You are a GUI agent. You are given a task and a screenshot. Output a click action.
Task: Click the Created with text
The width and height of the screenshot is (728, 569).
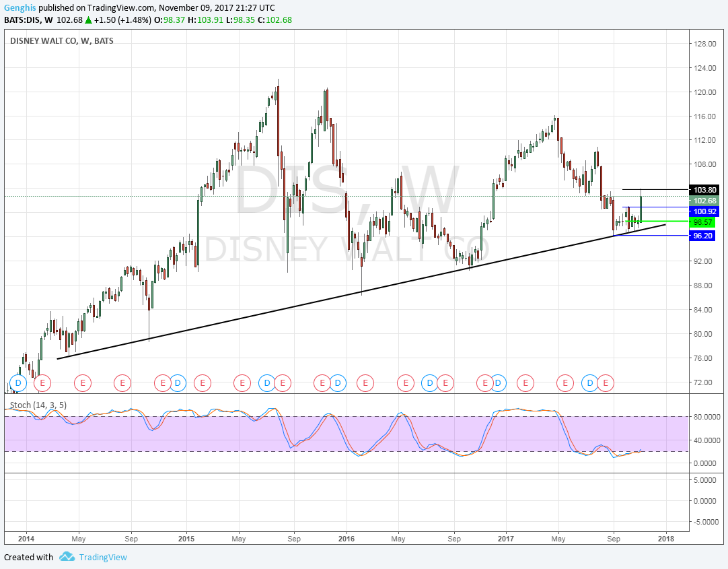click(29, 557)
